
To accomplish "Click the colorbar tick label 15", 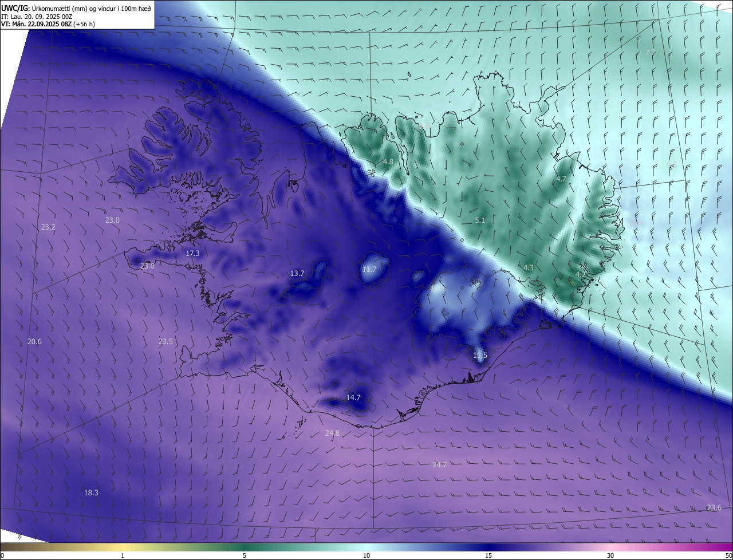I will tap(488, 555).
